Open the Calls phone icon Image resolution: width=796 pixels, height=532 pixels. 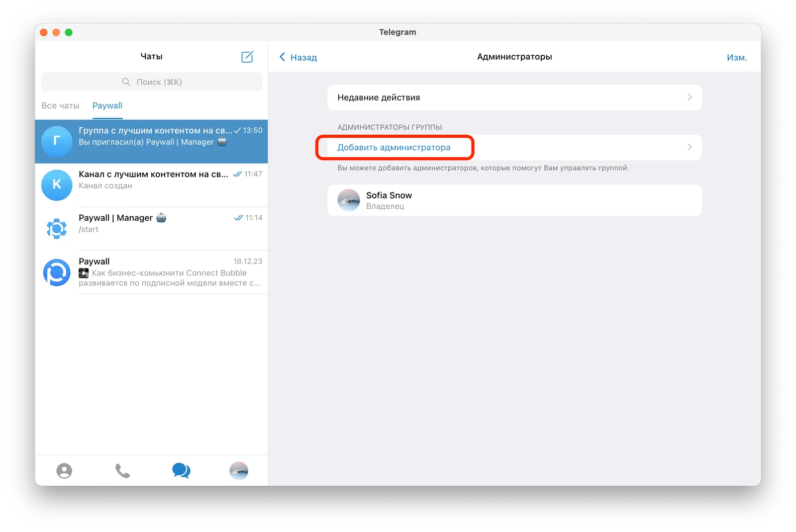click(122, 470)
